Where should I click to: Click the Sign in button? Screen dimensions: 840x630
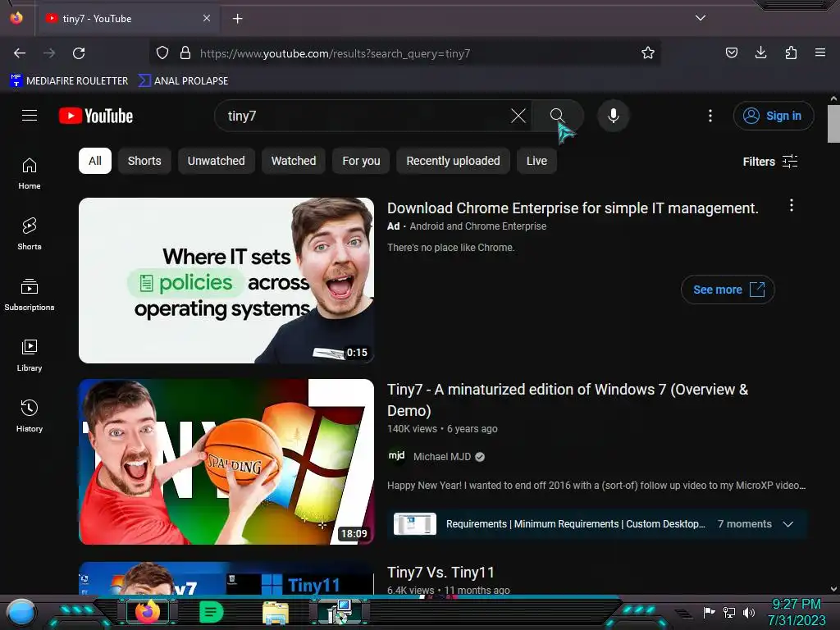coord(773,116)
